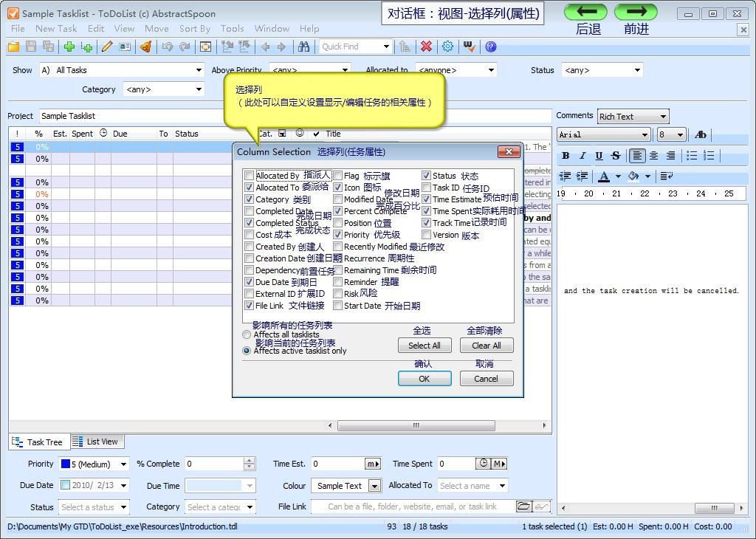Open the Sort By menu
This screenshot has height=539, width=756.
pos(194,29)
